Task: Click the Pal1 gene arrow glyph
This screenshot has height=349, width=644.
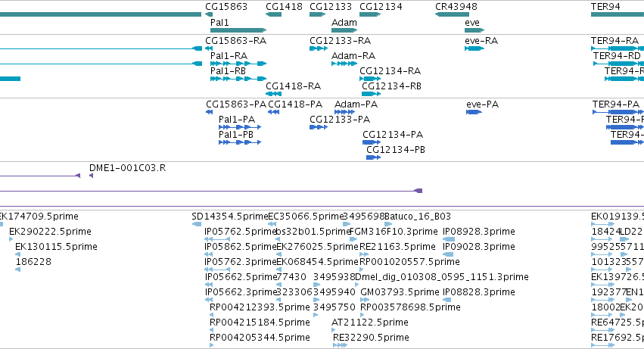Action: tap(238, 30)
